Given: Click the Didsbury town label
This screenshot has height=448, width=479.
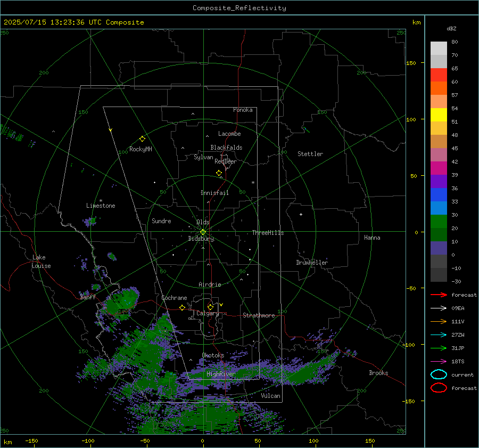Looking at the screenshot, I should pos(201,239).
